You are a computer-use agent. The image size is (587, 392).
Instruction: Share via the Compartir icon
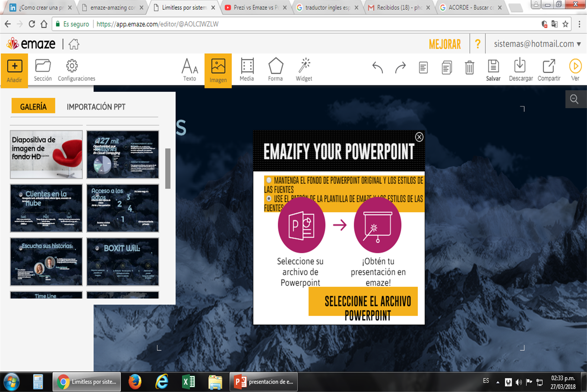pos(549,70)
